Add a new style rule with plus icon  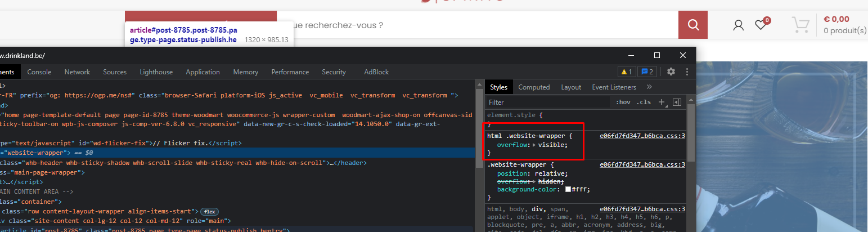coord(662,102)
